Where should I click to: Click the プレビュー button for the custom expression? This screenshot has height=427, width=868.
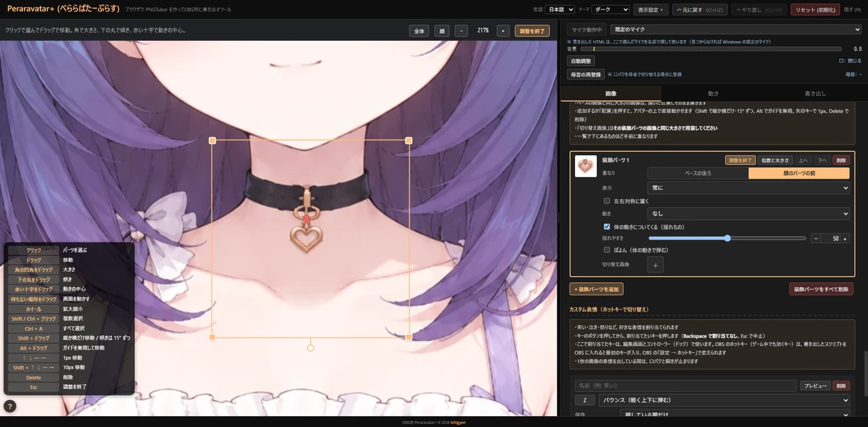point(815,386)
